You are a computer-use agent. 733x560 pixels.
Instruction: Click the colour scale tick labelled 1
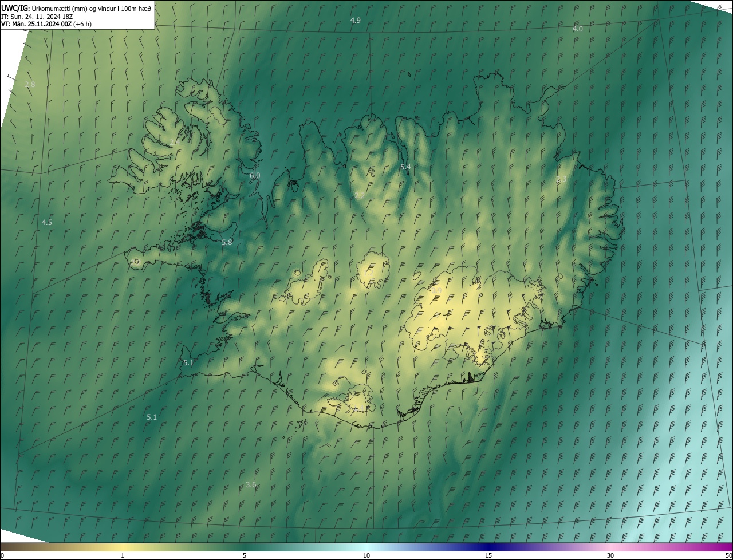click(x=123, y=556)
